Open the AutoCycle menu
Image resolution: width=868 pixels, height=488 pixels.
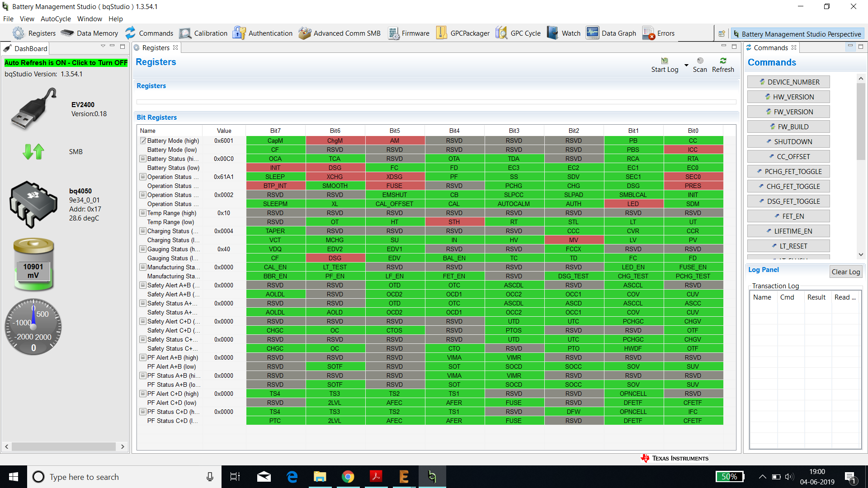coord(56,19)
